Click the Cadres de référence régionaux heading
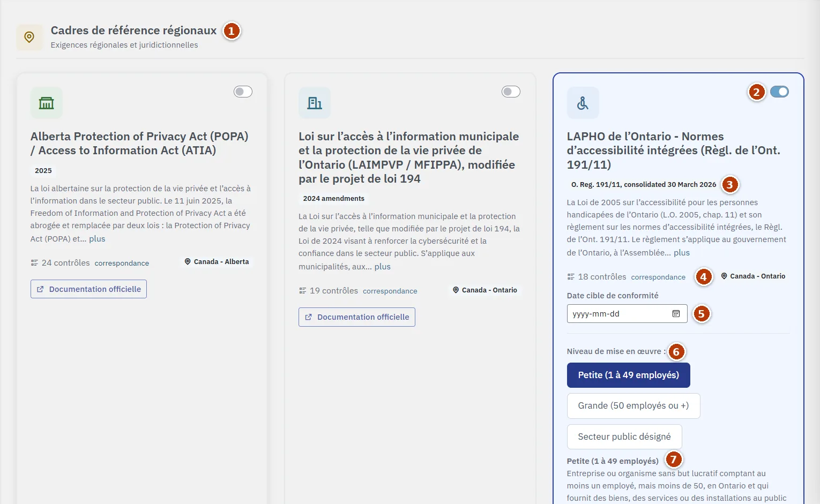 (134, 31)
